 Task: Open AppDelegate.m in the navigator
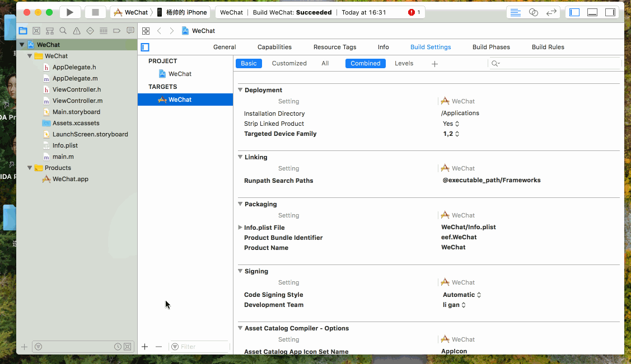point(75,78)
